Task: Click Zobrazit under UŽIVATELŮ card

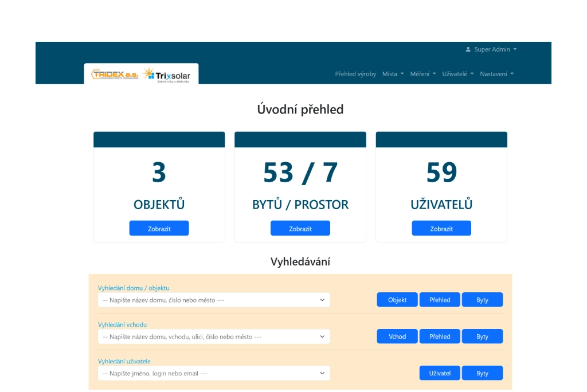Action: [x=441, y=229]
